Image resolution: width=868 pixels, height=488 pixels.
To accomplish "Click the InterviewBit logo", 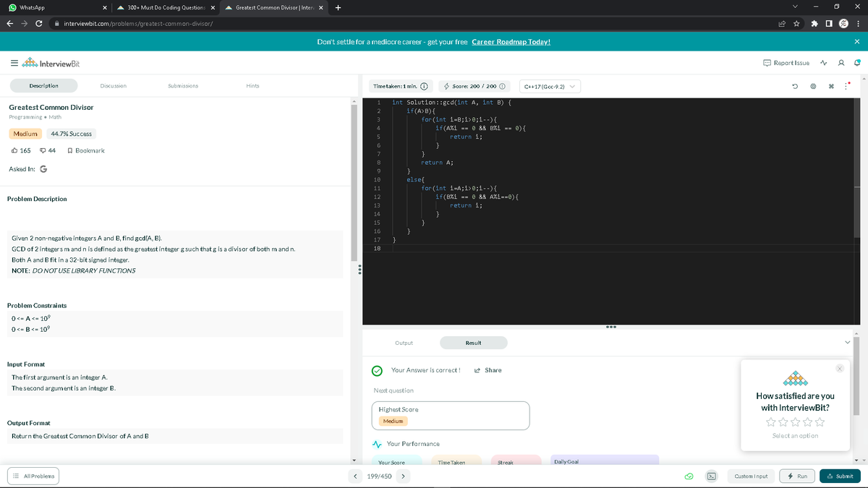I will point(51,64).
